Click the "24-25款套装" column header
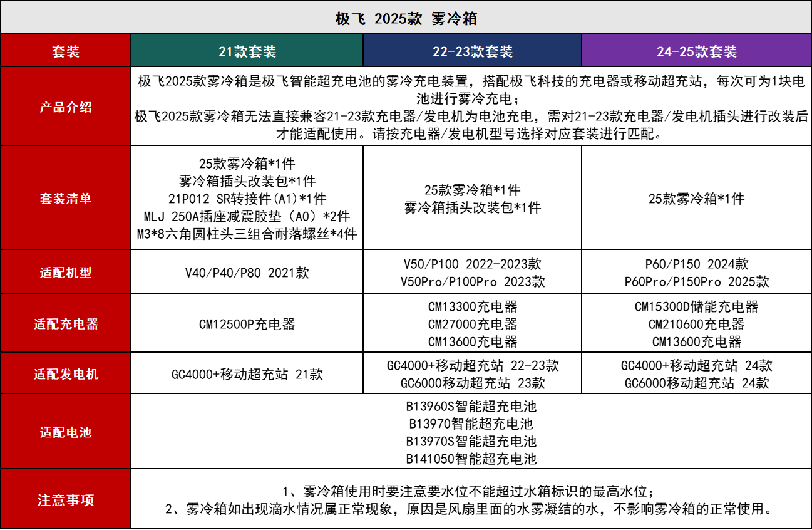812x530 pixels. pos(697,51)
